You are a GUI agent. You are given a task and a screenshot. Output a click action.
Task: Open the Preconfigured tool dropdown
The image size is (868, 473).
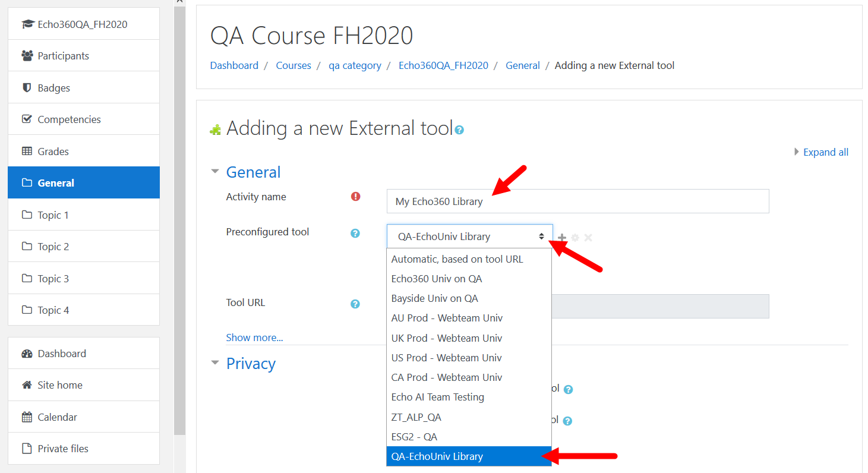tap(469, 236)
